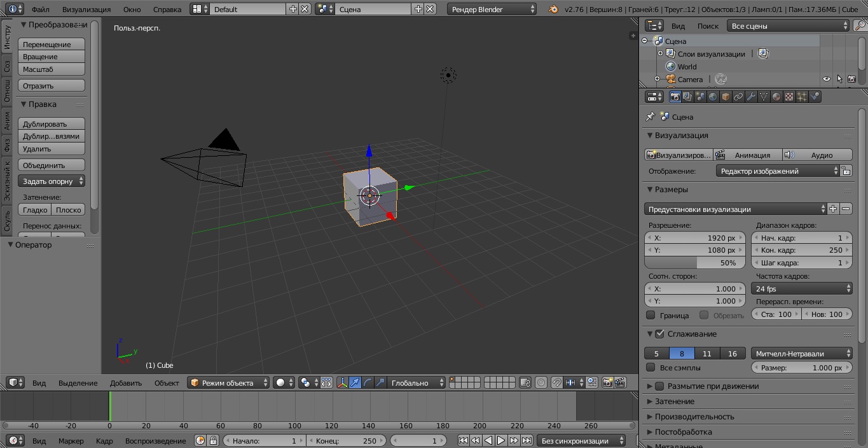This screenshot has height=448, width=868.
Task: Open Предустановки визуализации presets dropdown
Action: (736, 209)
